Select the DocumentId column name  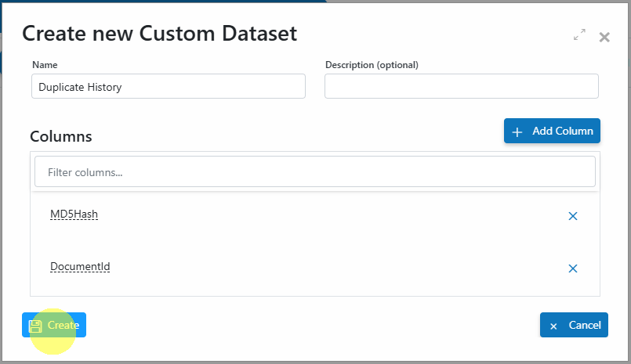point(80,267)
